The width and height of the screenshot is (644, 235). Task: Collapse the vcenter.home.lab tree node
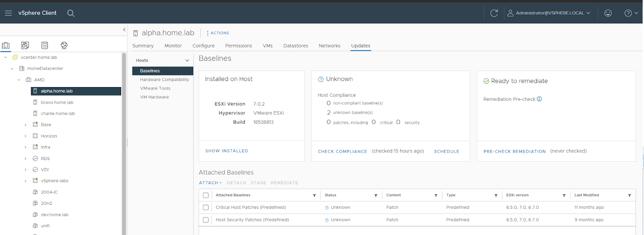[x=5, y=57]
